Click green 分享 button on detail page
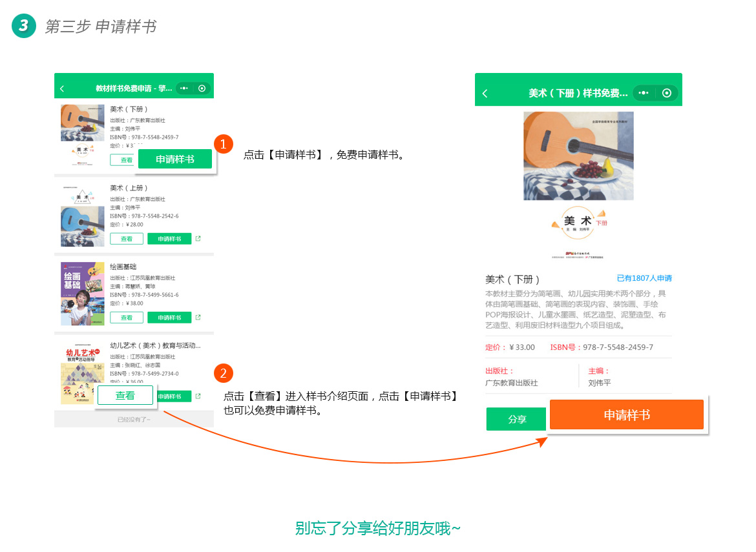Image resolution: width=756 pixels, height=552 pixels. point(516,419)
